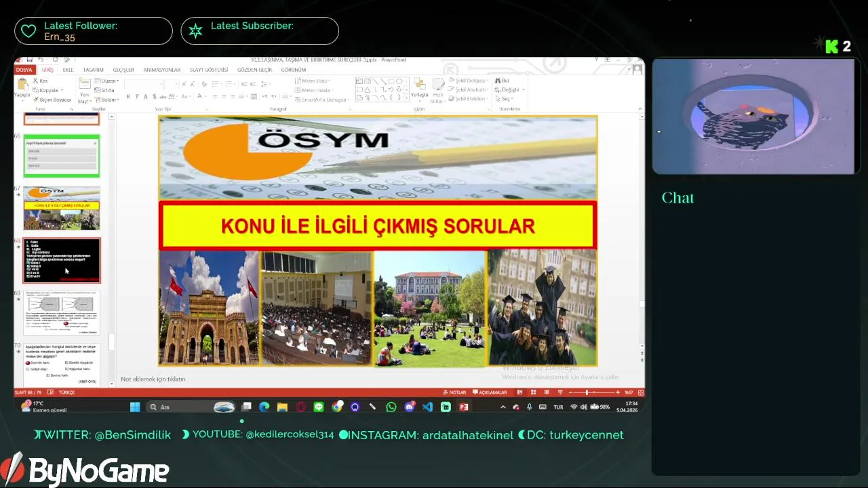Viewport: 868px width, 488px height.
Task: Select slide 70 thumbnail
Action: pos(62,365)
